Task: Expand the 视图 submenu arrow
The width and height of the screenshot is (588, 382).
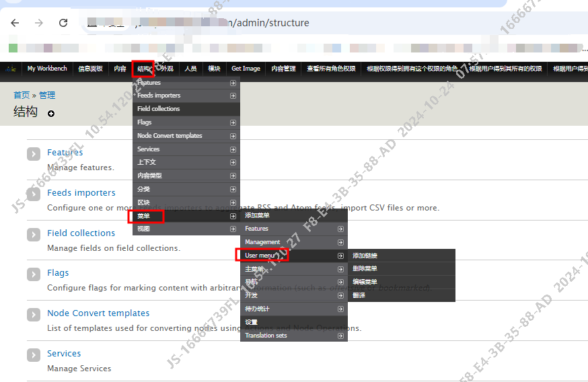Action: click(233, 229)
